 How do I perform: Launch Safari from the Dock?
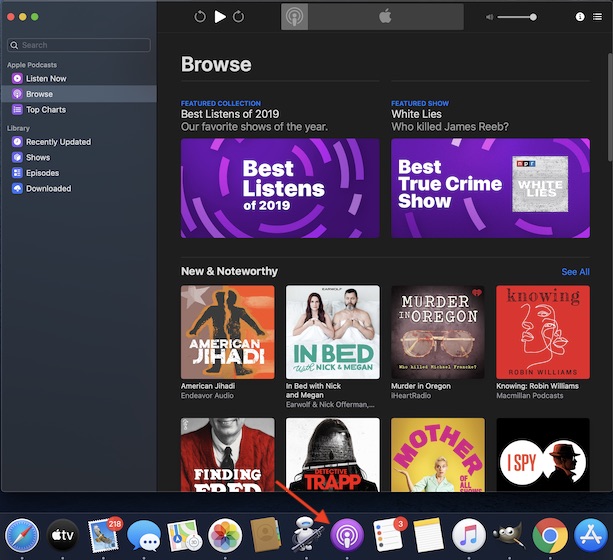click(x=23, y=535)
